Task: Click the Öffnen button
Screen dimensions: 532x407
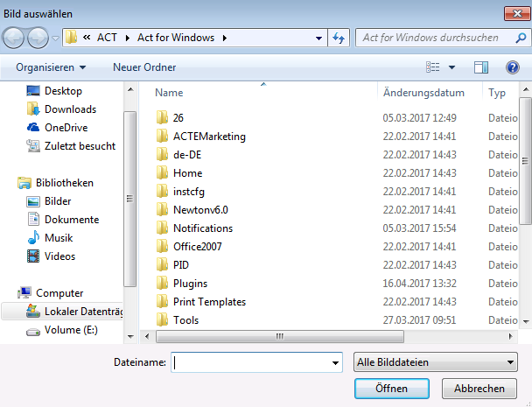Action: pos(392,389)
